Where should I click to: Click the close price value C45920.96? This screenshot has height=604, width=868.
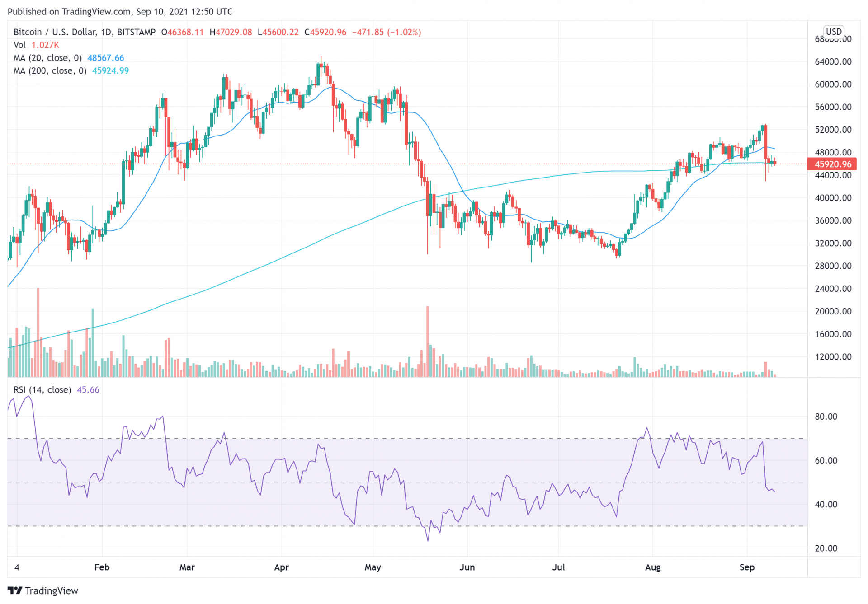(x=325, y=32)
